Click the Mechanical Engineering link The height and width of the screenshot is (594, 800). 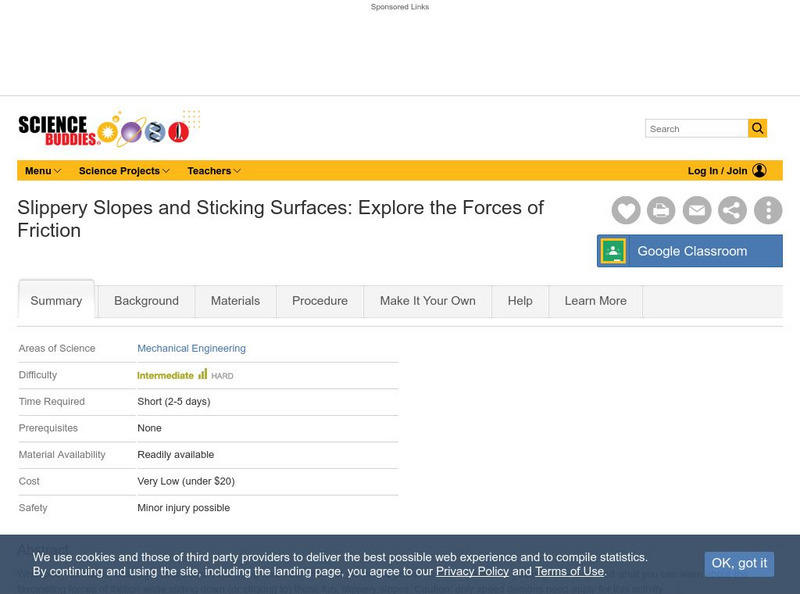point(191,348)
